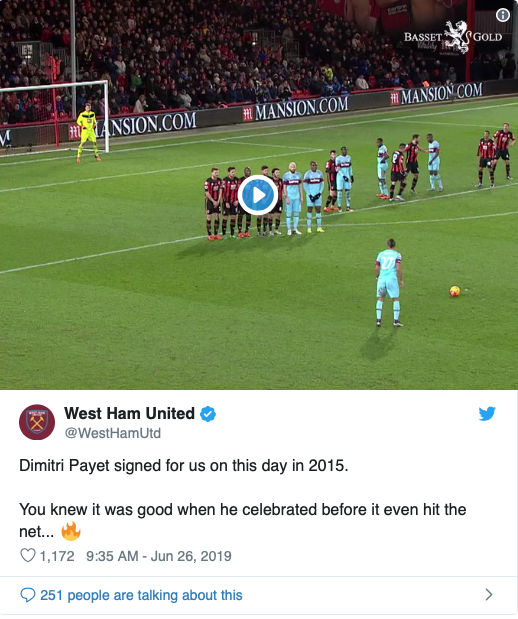Click the "Dimitri Payet signed for us" text
518x619 pixels.
(x=184, y=465)
